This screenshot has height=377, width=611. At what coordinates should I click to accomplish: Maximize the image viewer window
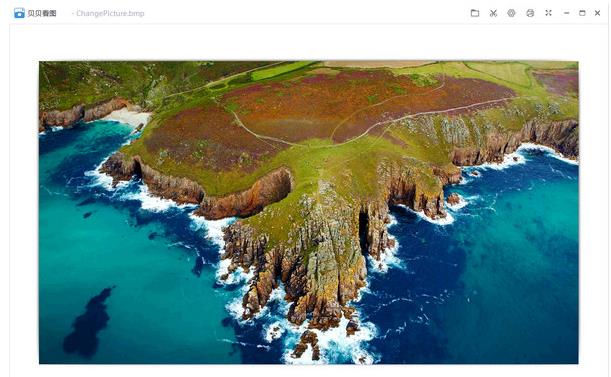click(x=582, y=13)
